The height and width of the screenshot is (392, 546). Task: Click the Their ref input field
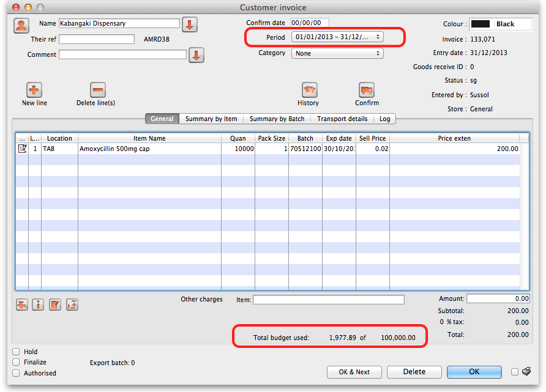point(97,39)
